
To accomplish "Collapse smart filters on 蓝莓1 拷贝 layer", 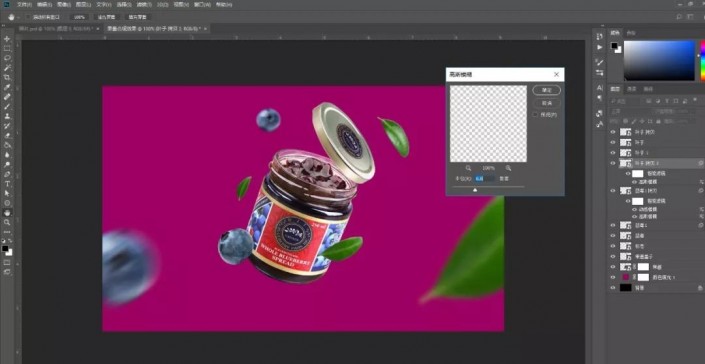I will 701,191.
